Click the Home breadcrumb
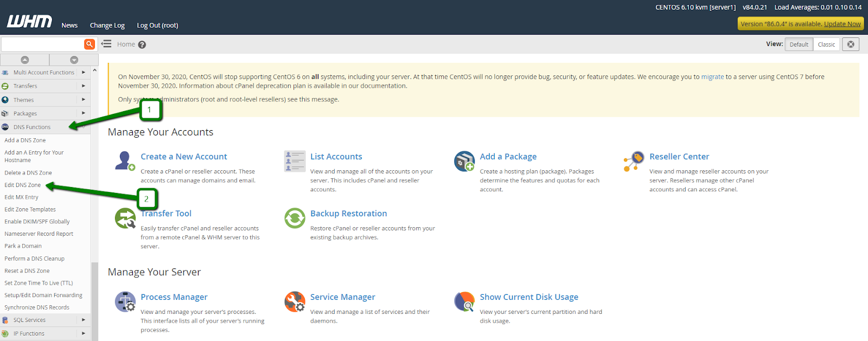This screenshot has height=341, width=868. click(126, 44)
